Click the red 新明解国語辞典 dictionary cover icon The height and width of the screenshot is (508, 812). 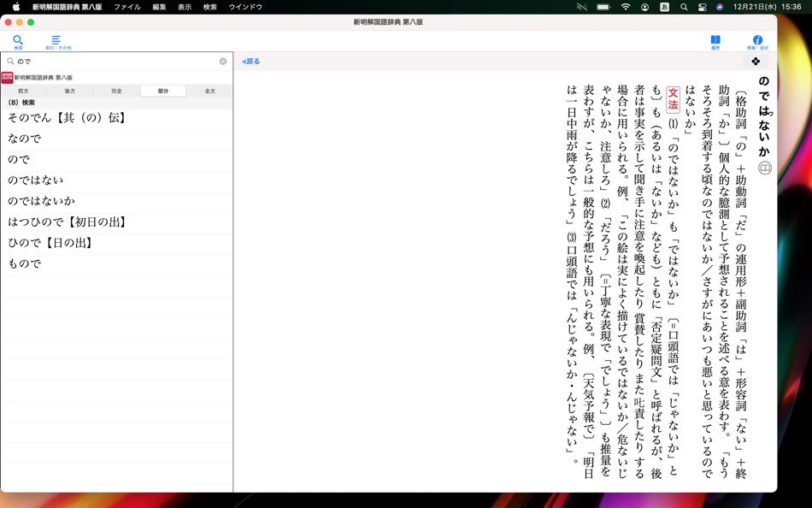click(x=7, y=77)
